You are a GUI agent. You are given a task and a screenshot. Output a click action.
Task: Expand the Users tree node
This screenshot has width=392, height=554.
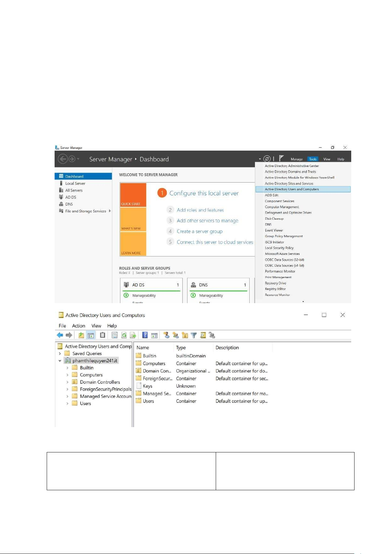pyautogui.click(x=67, y=403)
